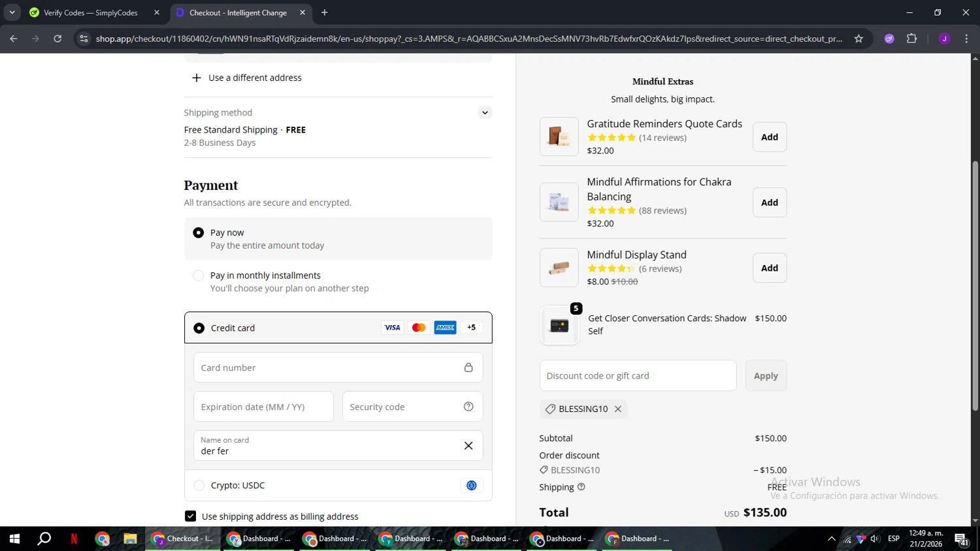The image size is (980, 551).
Task: Click the Visa card logo
Action: (x=392, y=328)
